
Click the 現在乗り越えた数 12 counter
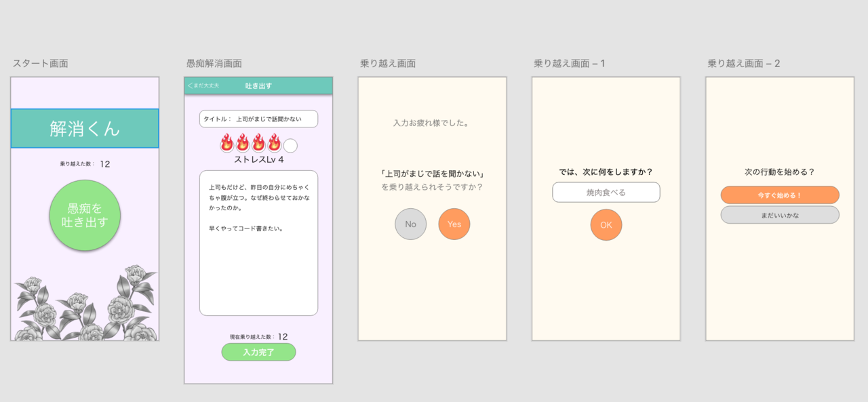(258, 336)
